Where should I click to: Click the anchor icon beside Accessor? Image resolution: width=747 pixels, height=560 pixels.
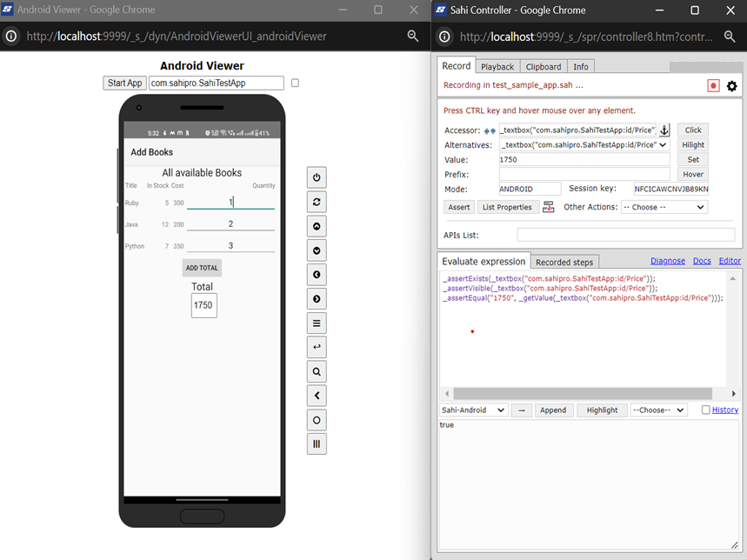(x=664, y=130)
